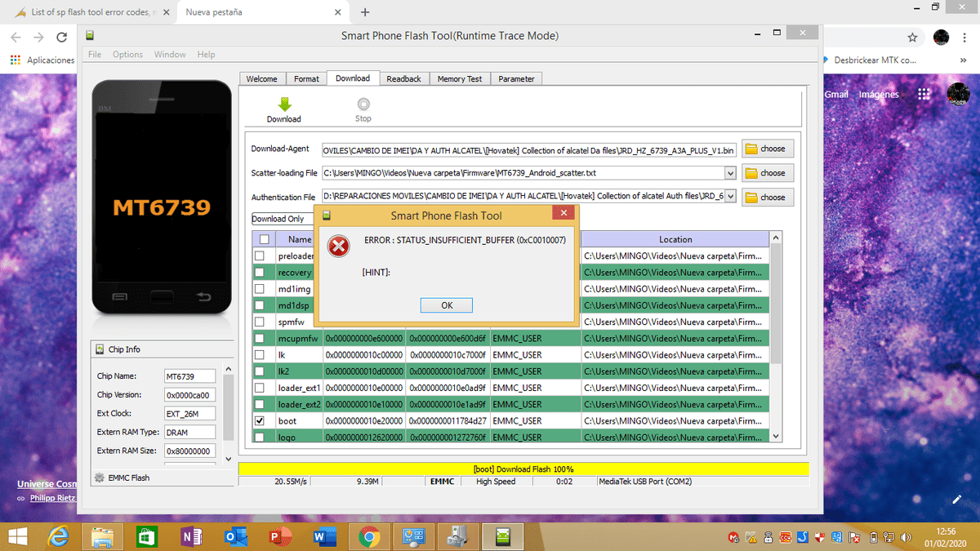Click the customize pencil icon in Chrome page

coord(957,499)
